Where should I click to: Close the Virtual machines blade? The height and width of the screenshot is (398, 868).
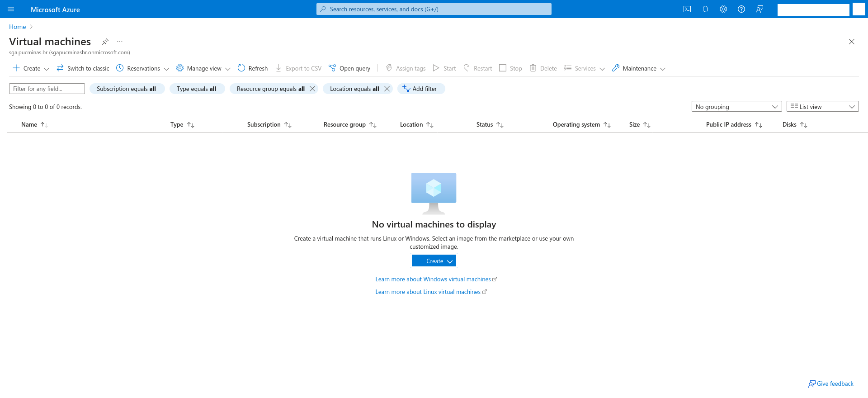(x=852, y=42)
